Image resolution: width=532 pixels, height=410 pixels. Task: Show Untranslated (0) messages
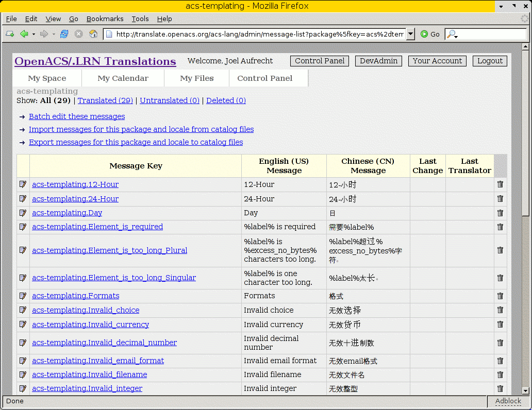click(170, 100)
